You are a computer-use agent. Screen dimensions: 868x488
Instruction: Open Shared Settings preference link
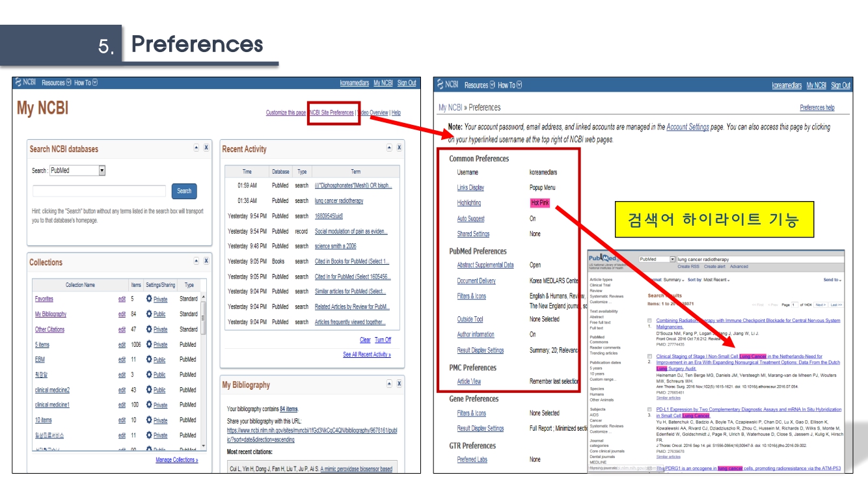pyautogui.click(x=473, y=234)
